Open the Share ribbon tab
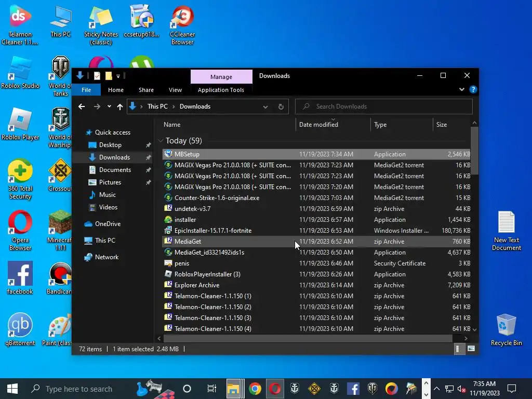This screenshot has height=399, width=532. 146,90
